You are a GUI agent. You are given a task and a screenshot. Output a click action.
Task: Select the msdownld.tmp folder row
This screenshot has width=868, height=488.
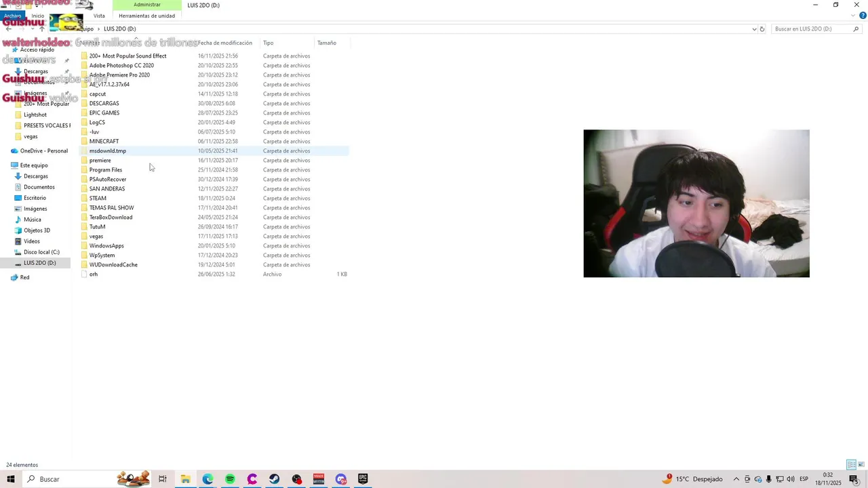[x=214, y=151]
